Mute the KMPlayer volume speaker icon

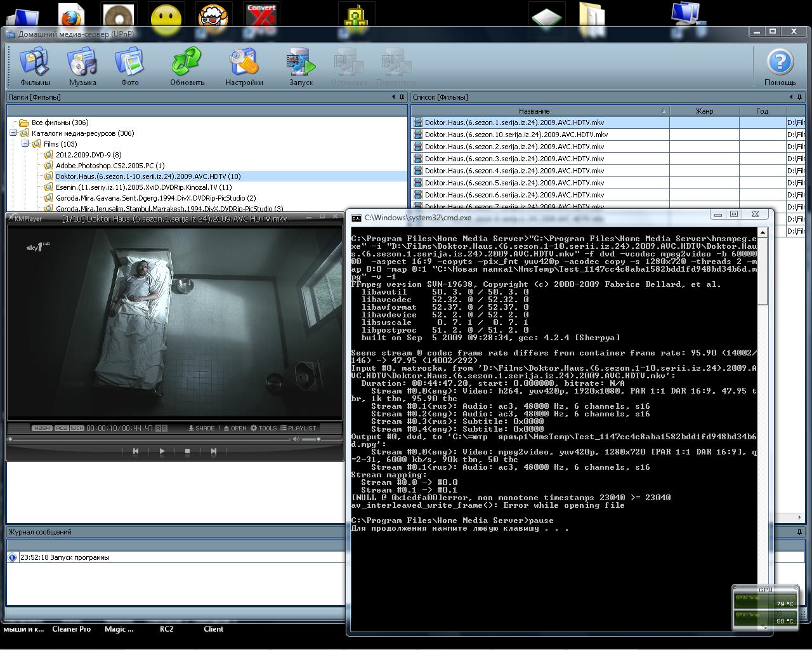click(296, 439)
